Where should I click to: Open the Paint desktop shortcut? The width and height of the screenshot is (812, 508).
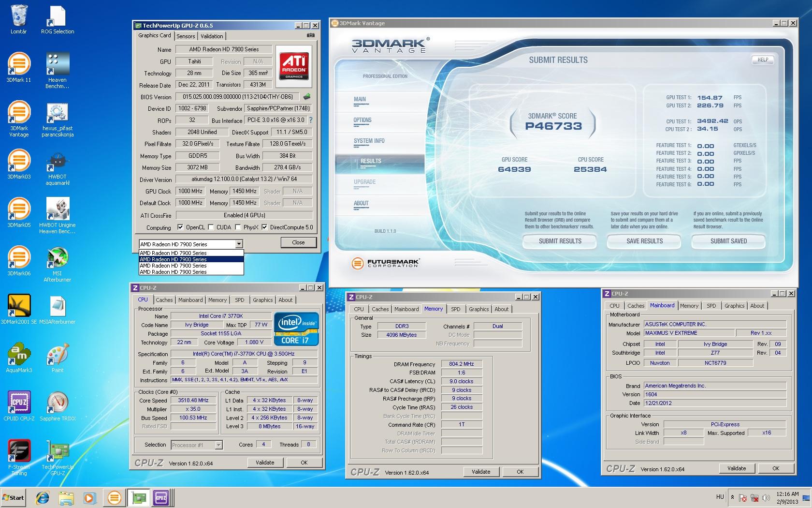tap(58, 358)
